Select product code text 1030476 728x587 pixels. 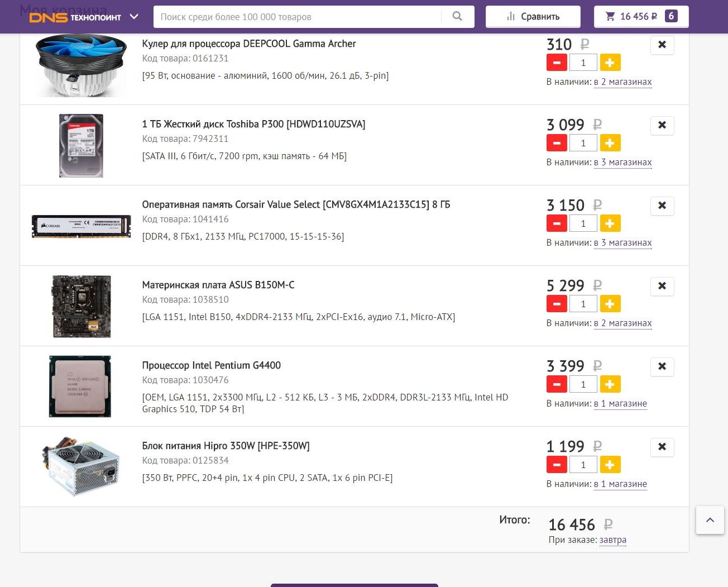pos(210,380)
